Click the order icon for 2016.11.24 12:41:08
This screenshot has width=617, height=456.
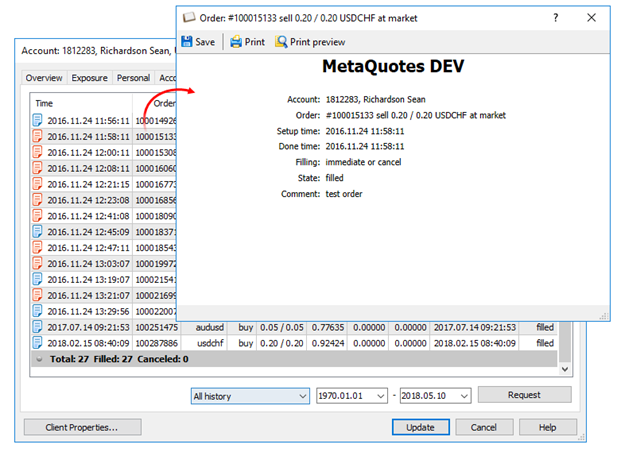[37, 216]
